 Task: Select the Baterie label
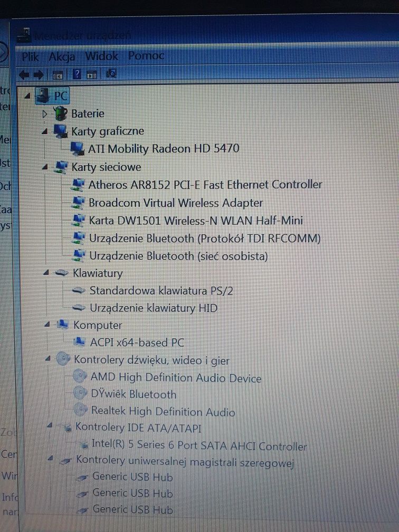[x=88, y=113]
